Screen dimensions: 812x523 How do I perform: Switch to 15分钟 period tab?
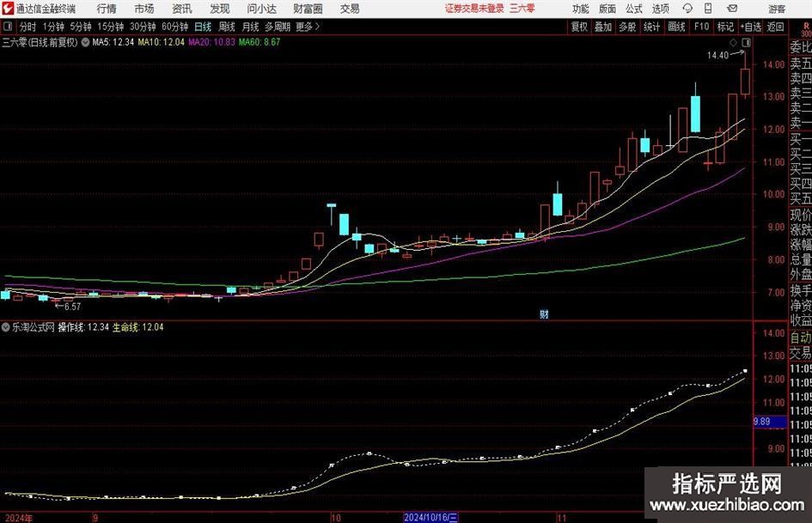[110, 27]
